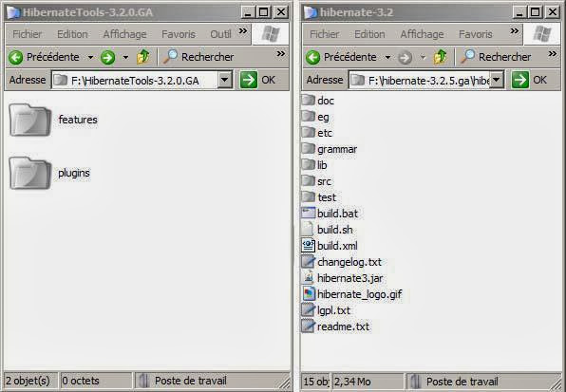Image resolution: width=566 pixels, height=392 pixels.
Task: Select the build.xml file
Action: coord(330,246)
